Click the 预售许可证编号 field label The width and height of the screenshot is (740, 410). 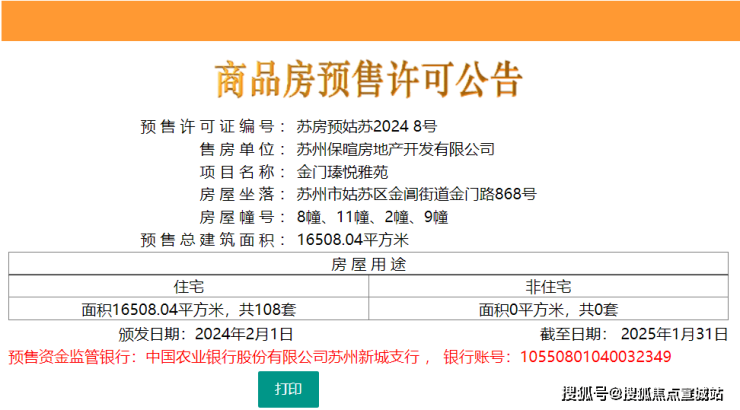pos(207,126)
